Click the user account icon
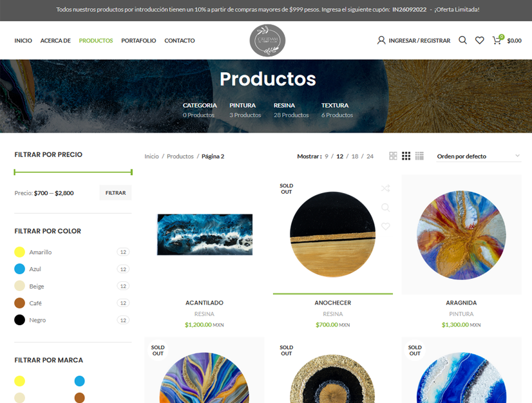 tap(381, 41)
